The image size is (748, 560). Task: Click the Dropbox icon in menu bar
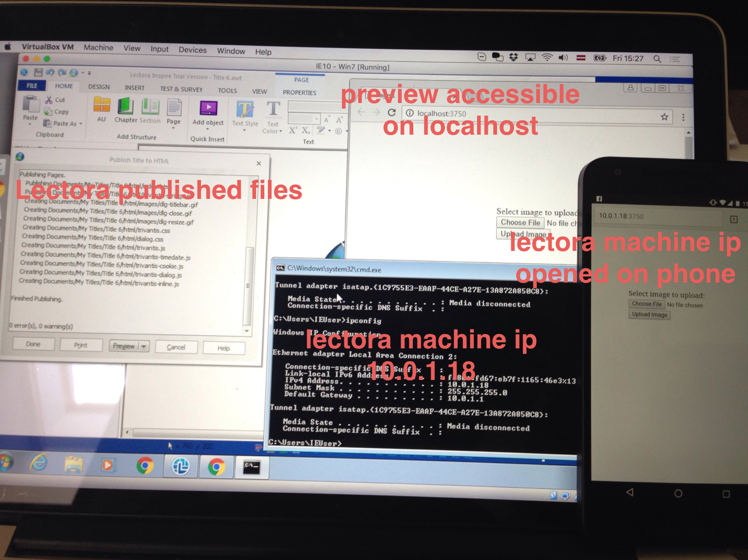tap(513, 57)
